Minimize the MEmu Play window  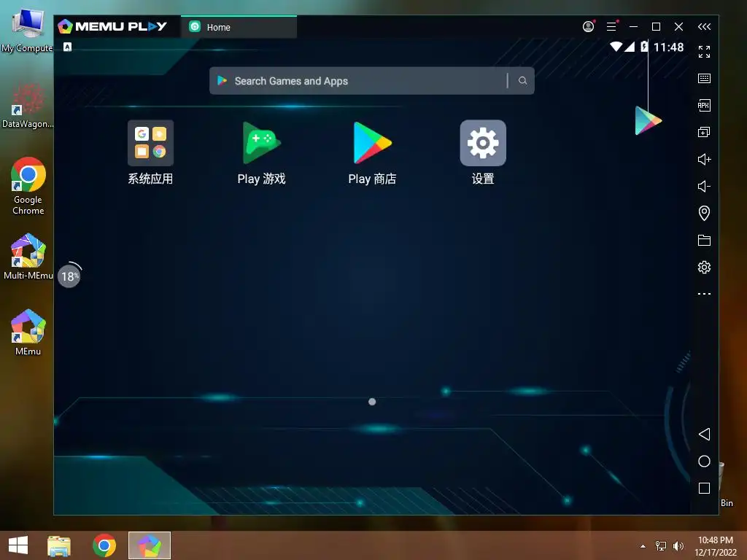(x=634, y=27)
